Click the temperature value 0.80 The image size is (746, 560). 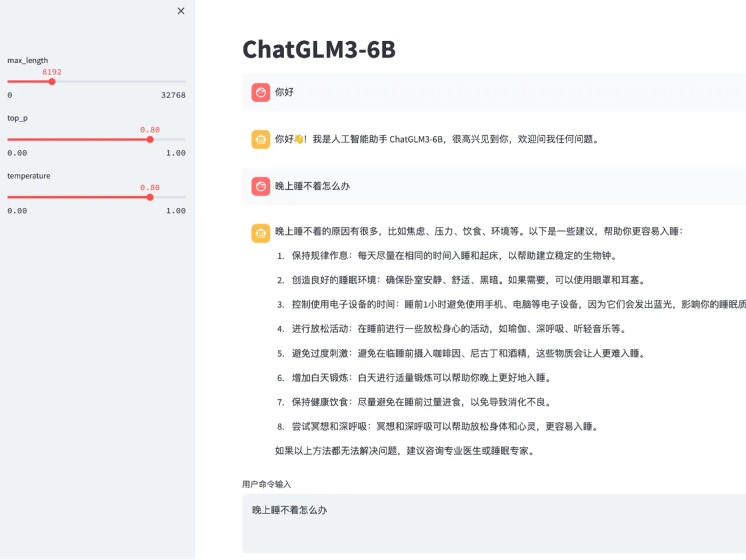click(x=150, y=187)
